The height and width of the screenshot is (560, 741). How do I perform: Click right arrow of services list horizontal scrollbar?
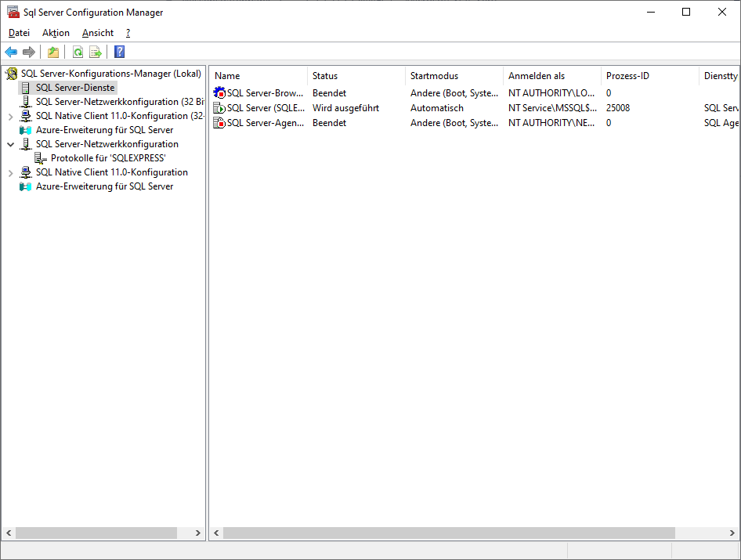click(734, 533)
